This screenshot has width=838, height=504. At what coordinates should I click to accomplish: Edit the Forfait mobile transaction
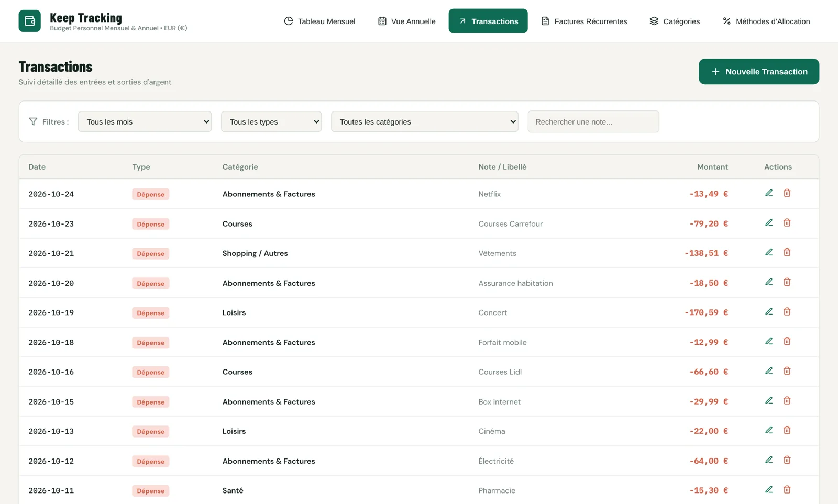(x=769, y=341)
